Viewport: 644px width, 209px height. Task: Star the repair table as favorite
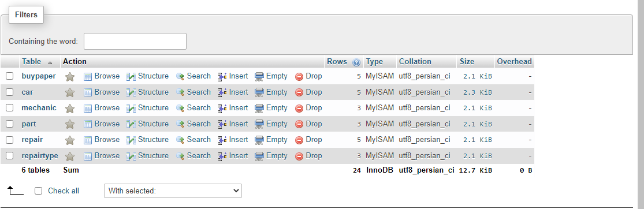point(70,140)
